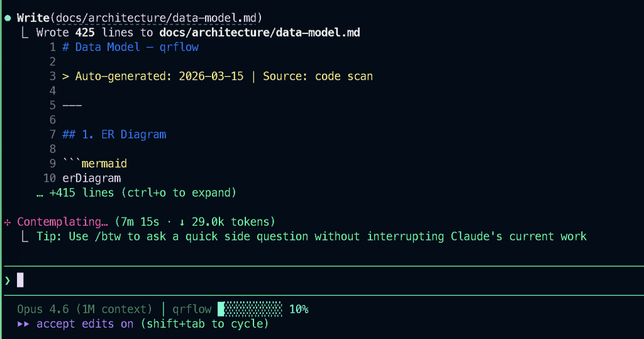Click the green bullet beside Write
This screenshot has height=339, width=644.
click(8, 18)
